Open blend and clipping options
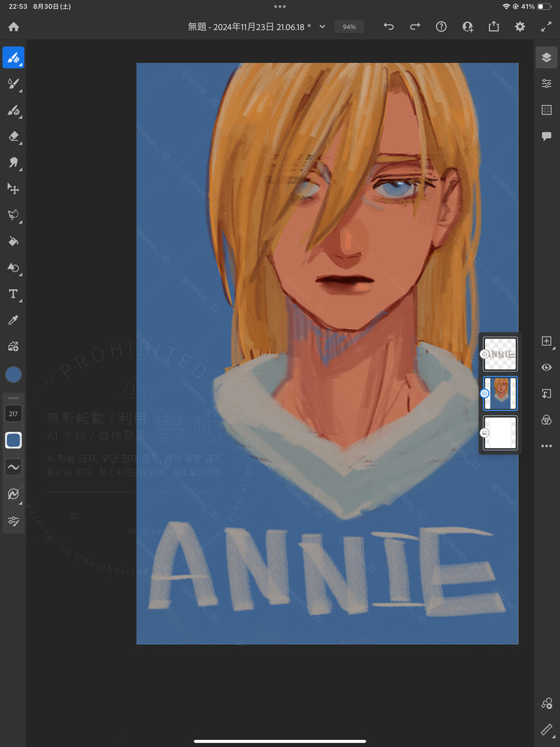This screenshot has width=560, height=747. tap(547, 420)
